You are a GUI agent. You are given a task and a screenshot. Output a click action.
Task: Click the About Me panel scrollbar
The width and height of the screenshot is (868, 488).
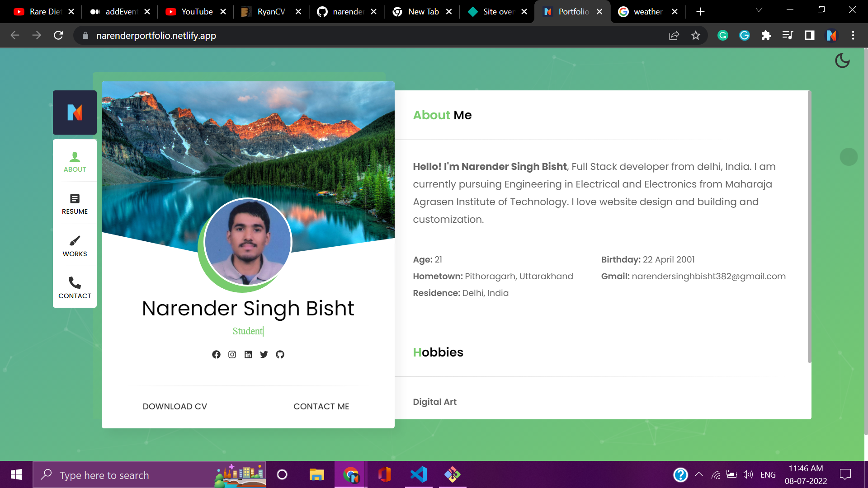click(x=809, y=226)
